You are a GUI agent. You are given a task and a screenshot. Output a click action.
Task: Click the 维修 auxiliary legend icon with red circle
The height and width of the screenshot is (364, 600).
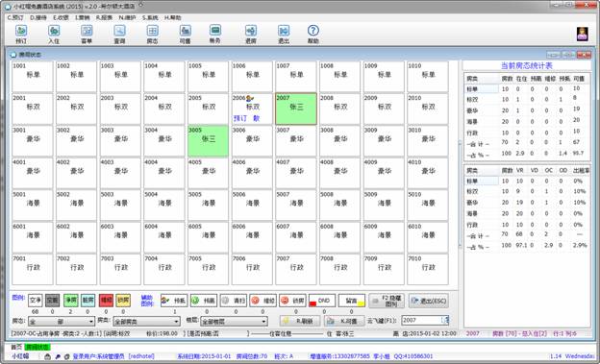tap(262, 301)
